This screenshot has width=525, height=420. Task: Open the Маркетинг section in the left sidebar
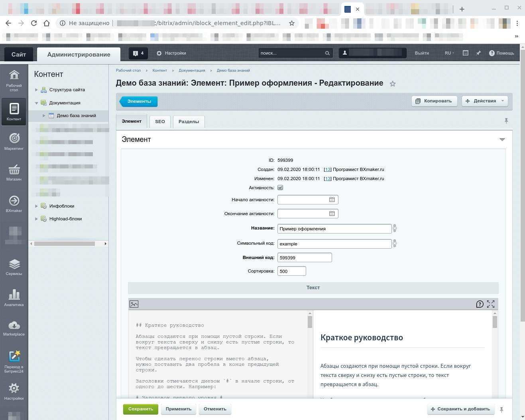pos(14,140)
